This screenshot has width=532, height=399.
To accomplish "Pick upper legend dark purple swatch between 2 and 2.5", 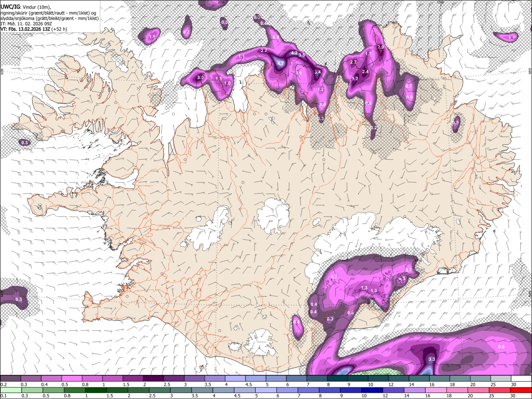I will (153, 379).
